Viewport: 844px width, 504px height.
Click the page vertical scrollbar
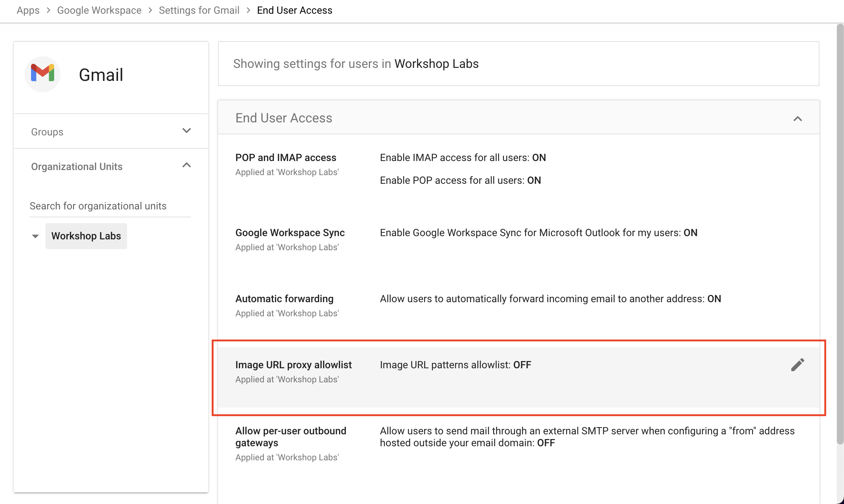[x=840, y=234]
